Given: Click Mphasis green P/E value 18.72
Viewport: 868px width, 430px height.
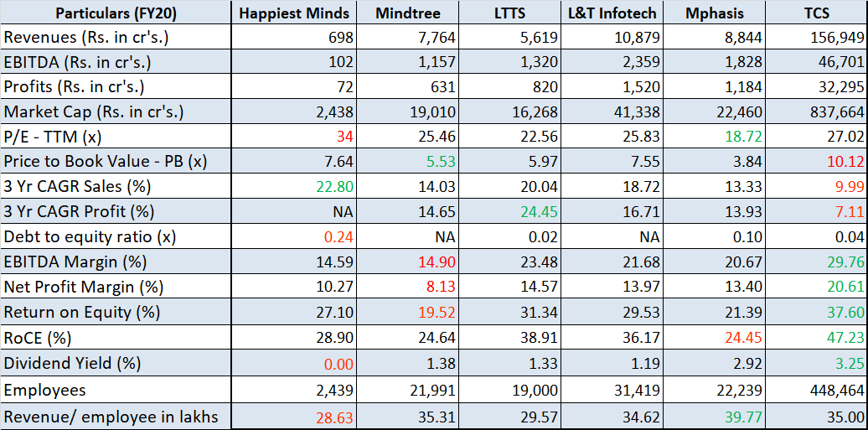Looking at the screenshot, I should tap(741, 137).
